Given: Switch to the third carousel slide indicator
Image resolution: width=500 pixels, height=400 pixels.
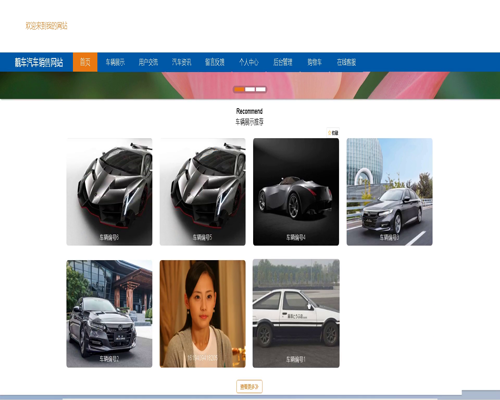Looking at the screenshot, I should 261,89.
